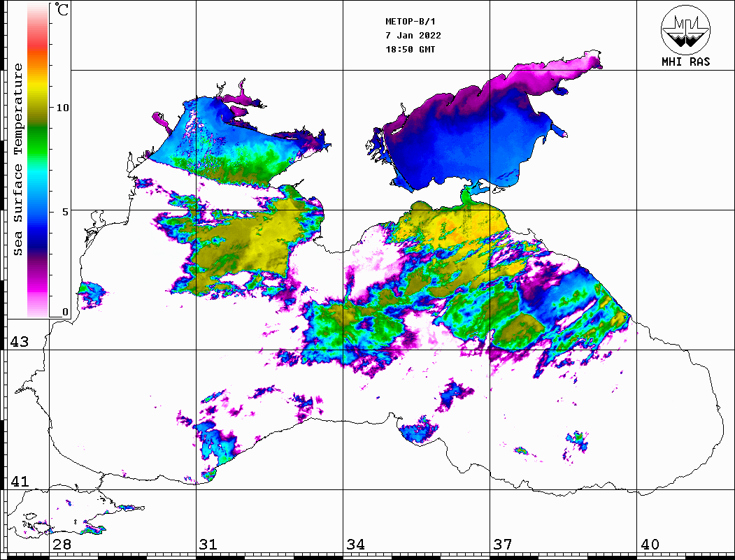Click the '7 Jan 2022' date text

click(413, 36)
